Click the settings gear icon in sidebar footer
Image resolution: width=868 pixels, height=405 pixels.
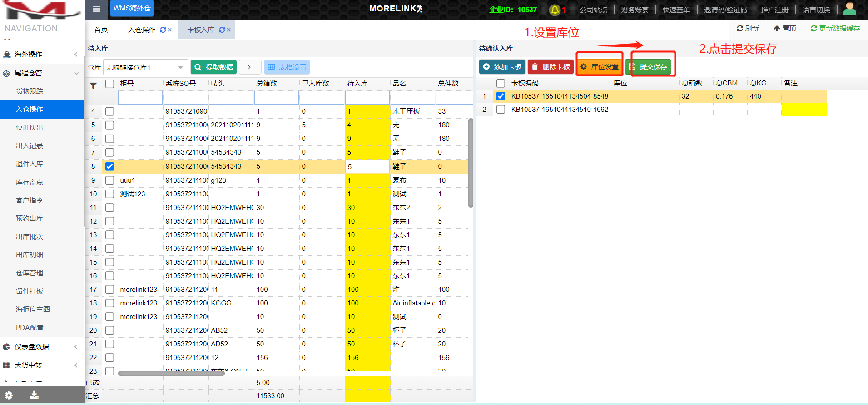(x=9, y=395)
